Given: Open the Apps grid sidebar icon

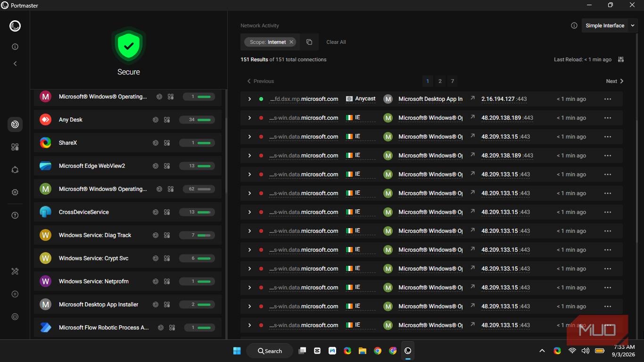Looking at the screenshot, I should coord(15,147).
